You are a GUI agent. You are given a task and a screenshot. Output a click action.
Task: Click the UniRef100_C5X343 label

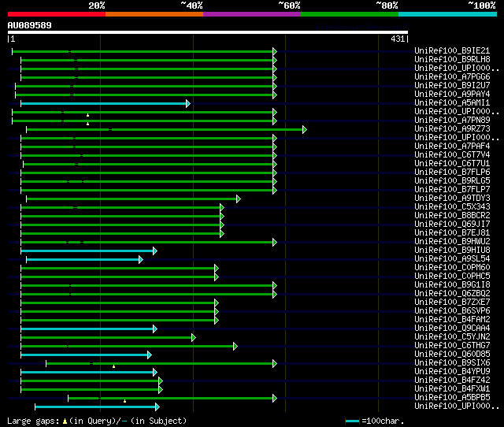452,207
